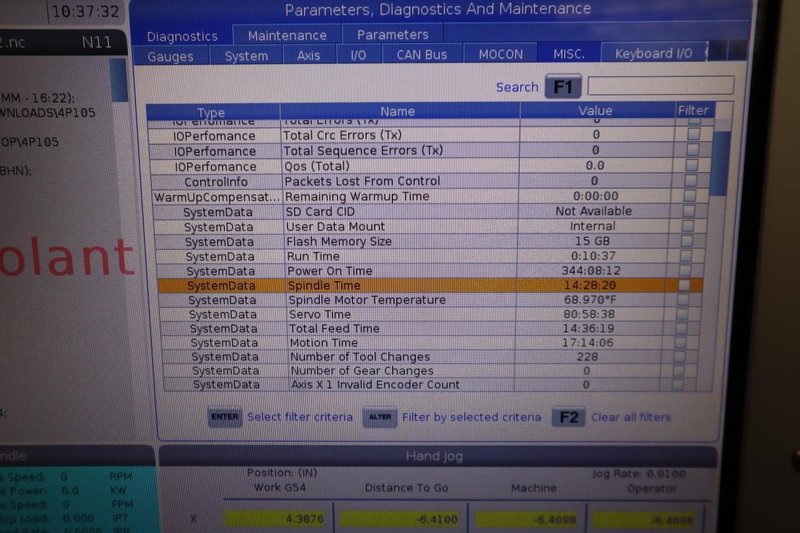Click the Filter column header
800x533 pixels.
click(693, 110)
